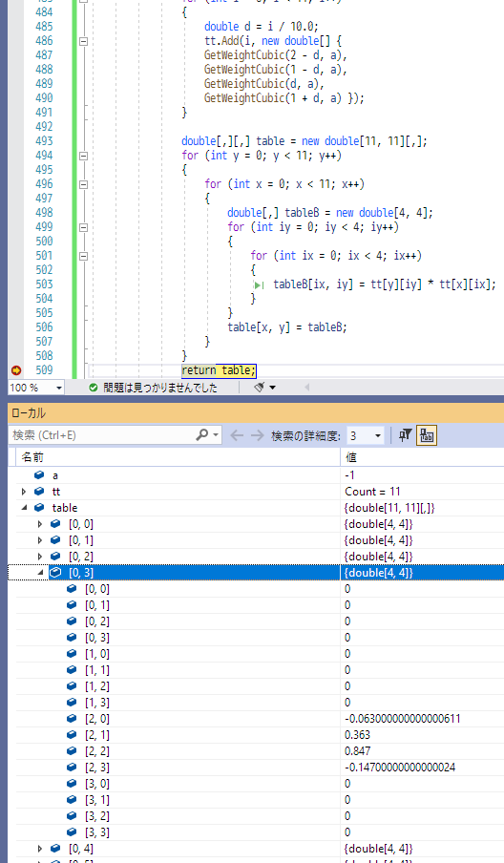Click the variable icon of 'tt'
The image size is (504, 863).
tap(39, 491)
